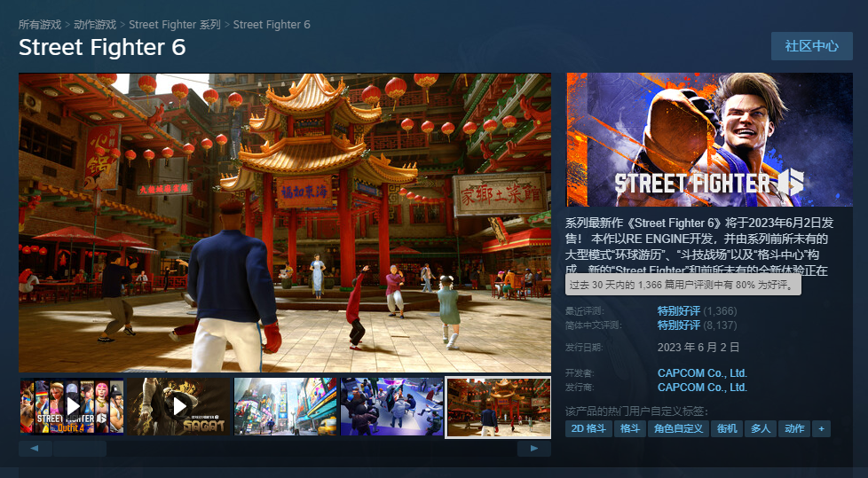The image size is (868, 478).
Task: Go to 所有游戏 breadcrumb
Action: [40, 24]
